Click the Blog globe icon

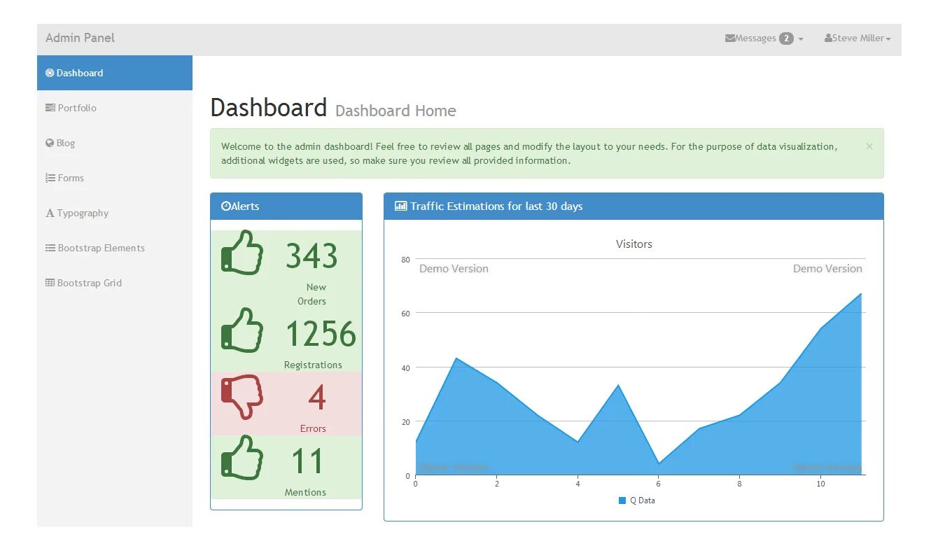tap(50, 143)
